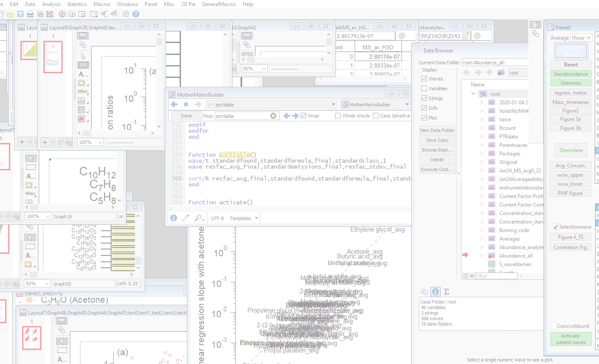Click the insert table icon in Layout9 tools

tap(82, 110)
